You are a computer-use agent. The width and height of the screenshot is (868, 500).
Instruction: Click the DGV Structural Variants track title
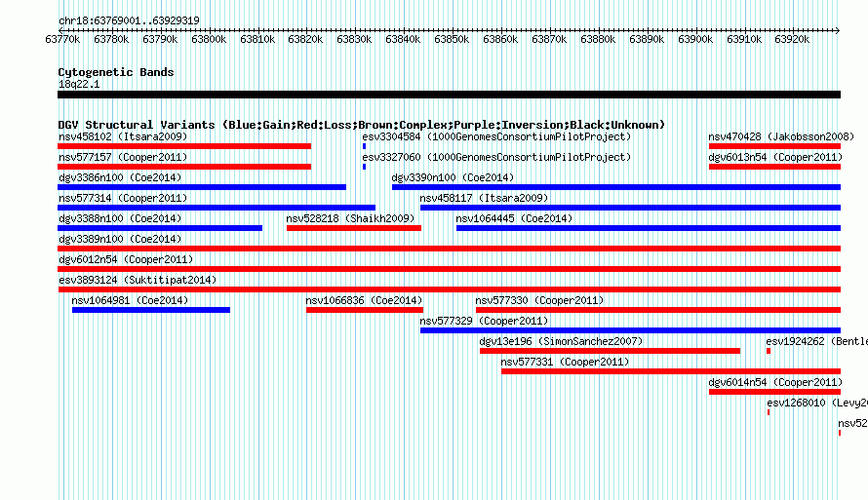tap(361, 125)
